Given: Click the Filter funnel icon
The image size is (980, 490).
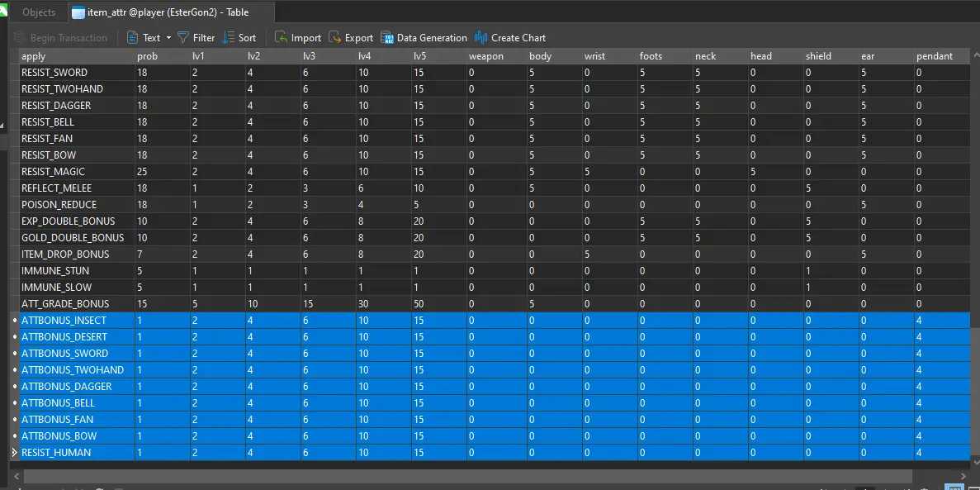Looking at the screenshot, I should click(183, 38).
